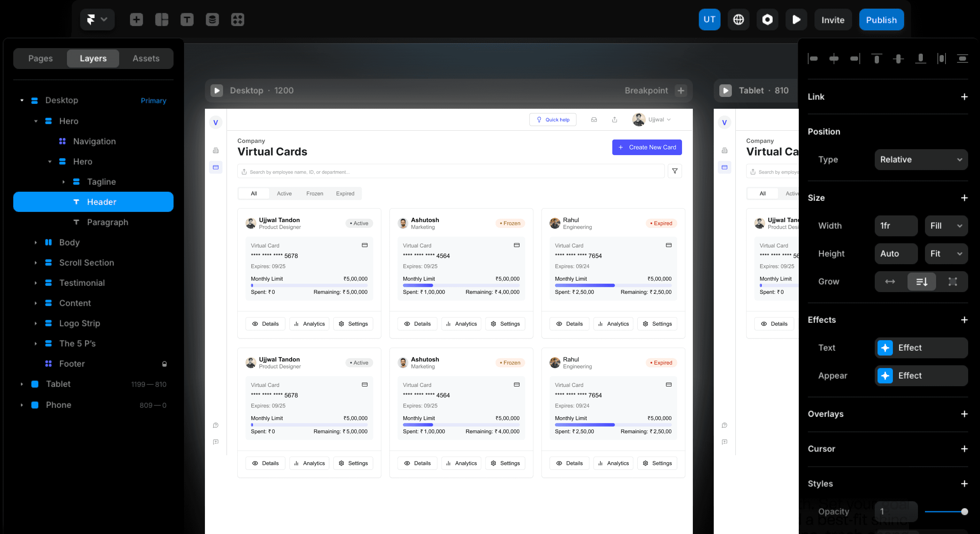Click the Invite button
The width and height of the screenshot is (980, 534).
tap(833, 20)
